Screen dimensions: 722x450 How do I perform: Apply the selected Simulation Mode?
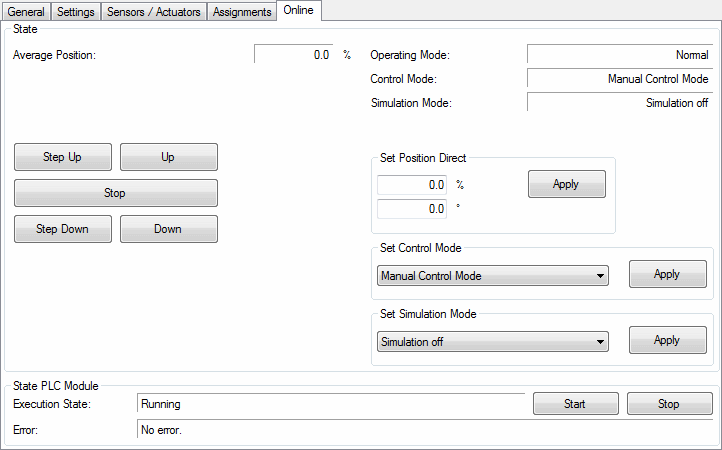coord(668,340)
